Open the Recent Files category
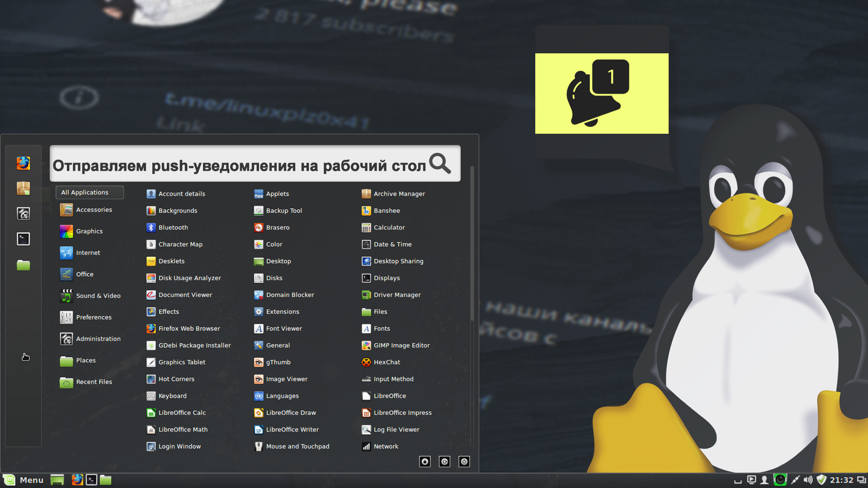 (x=94, y=382)
